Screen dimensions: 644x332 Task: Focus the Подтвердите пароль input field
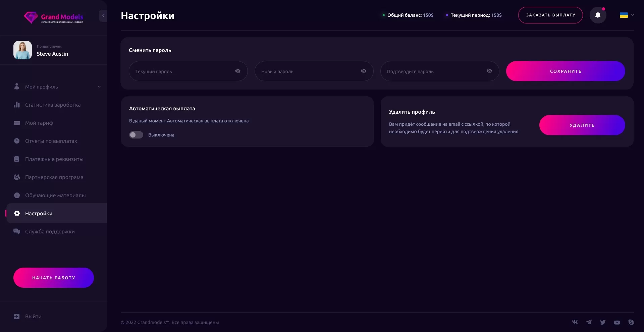[440, 71]
